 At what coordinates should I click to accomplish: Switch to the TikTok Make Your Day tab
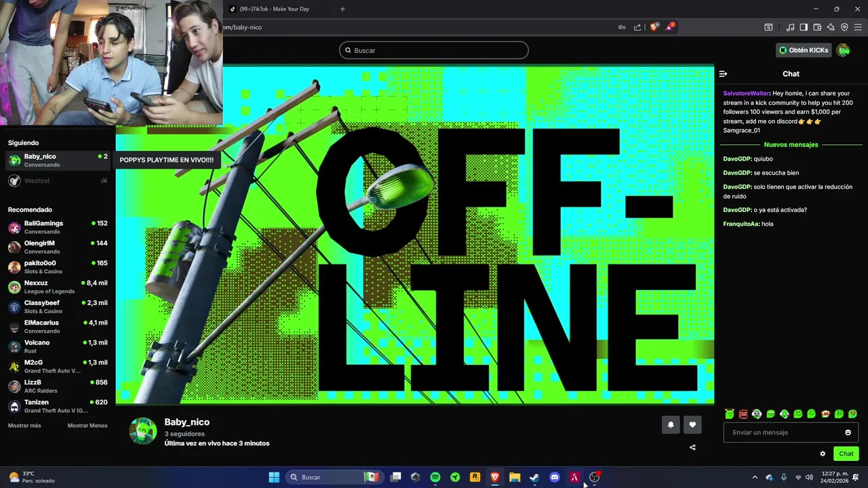click(x=275, y=9)
